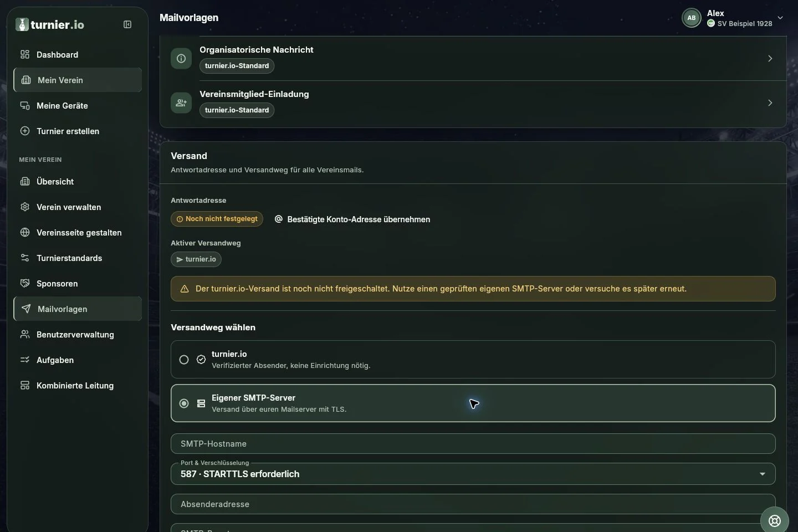Image resolution: width=798 pixels, height=532 pixels.
Task: Click the verified badge icon beside turnier.io option
Action: 201,360
